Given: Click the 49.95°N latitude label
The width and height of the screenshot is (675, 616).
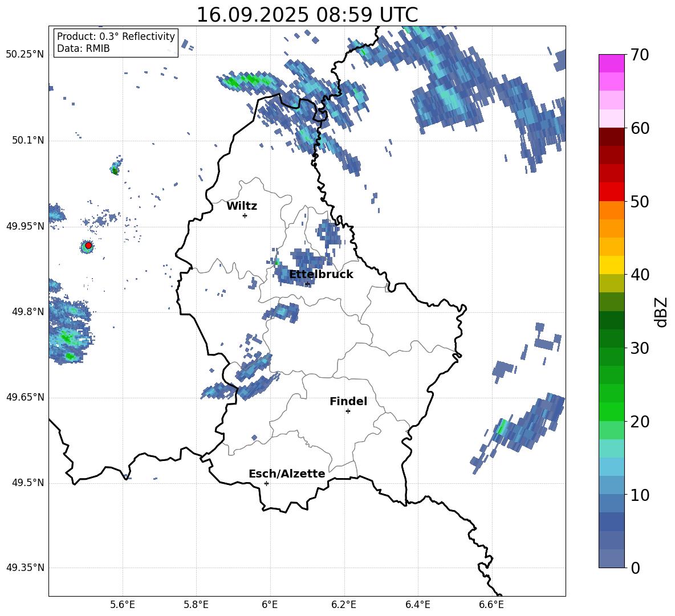Looking at the screenshot, I should click(25, 226).
